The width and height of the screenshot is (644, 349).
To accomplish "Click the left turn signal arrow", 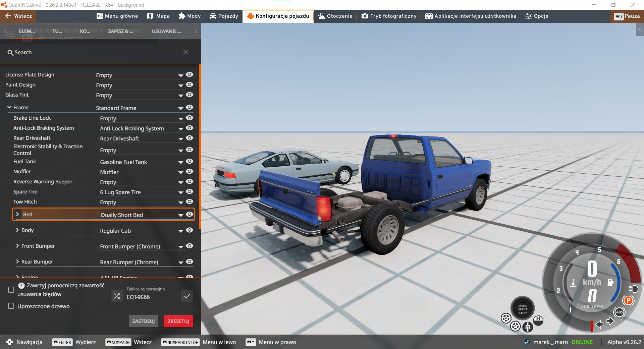I will [599, 324].
